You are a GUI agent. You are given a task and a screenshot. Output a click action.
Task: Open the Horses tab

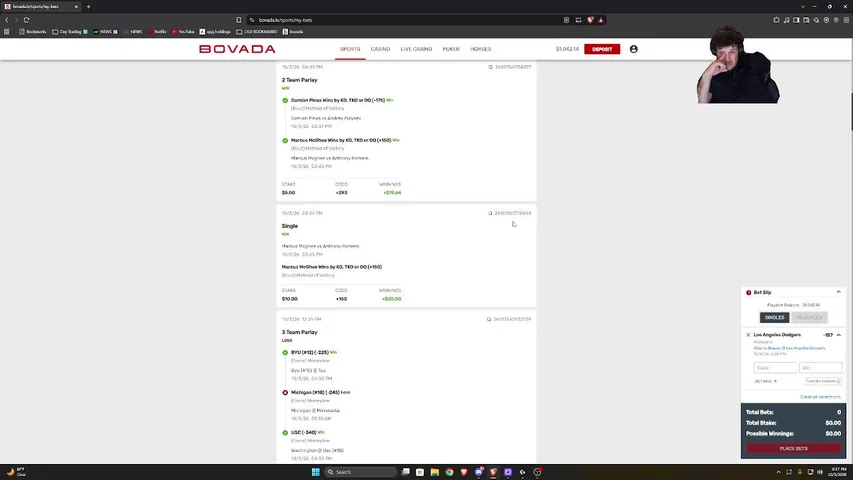click(480, 49)
